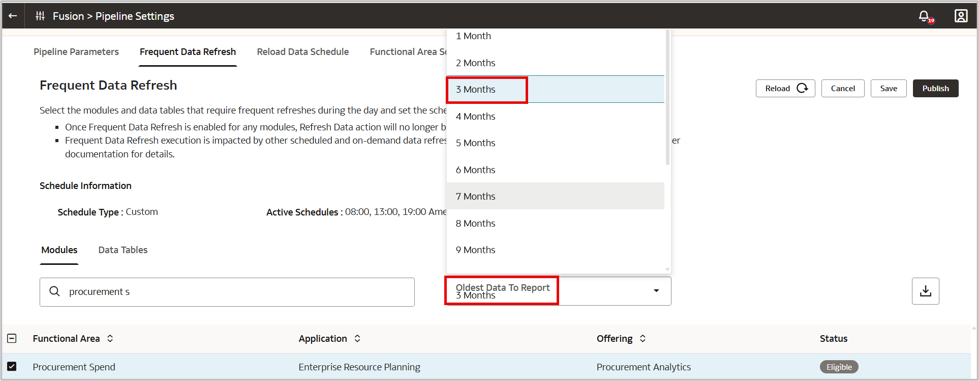Pick 5 Months in the dropdown
Viewport: 979px width, 381px height.
(x=555, y=143)
